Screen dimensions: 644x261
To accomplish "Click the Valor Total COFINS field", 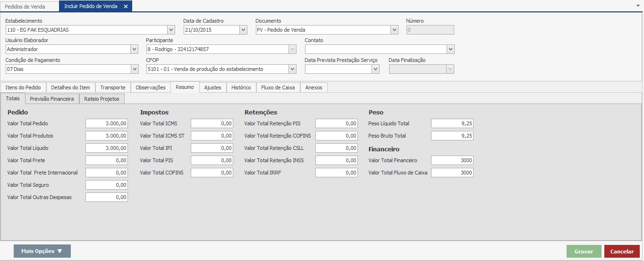I will [x=212, y=173].
